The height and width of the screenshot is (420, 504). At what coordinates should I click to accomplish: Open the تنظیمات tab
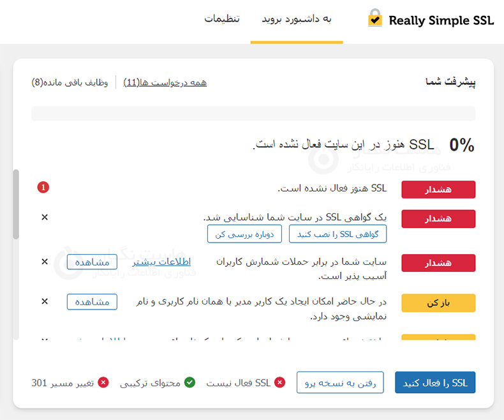click(222, 19)
